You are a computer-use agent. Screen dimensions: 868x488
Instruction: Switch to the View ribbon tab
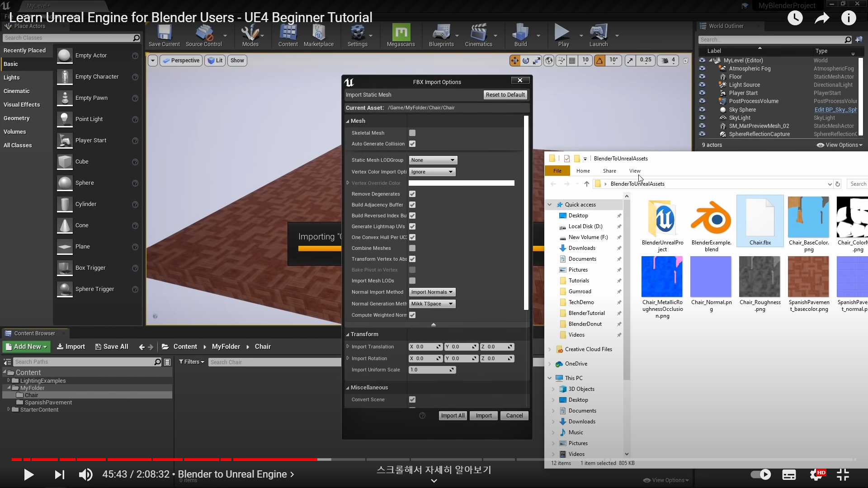635,171
